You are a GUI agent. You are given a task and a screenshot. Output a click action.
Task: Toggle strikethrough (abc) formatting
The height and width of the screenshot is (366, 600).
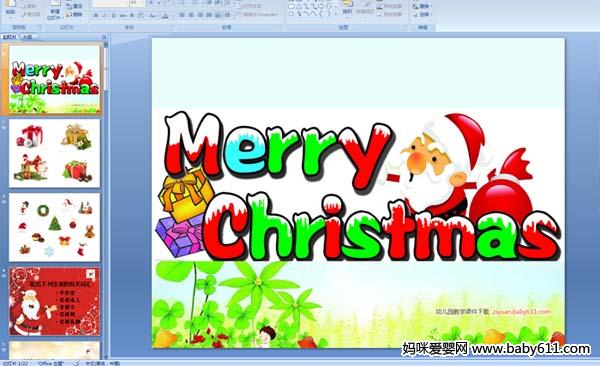123,15
